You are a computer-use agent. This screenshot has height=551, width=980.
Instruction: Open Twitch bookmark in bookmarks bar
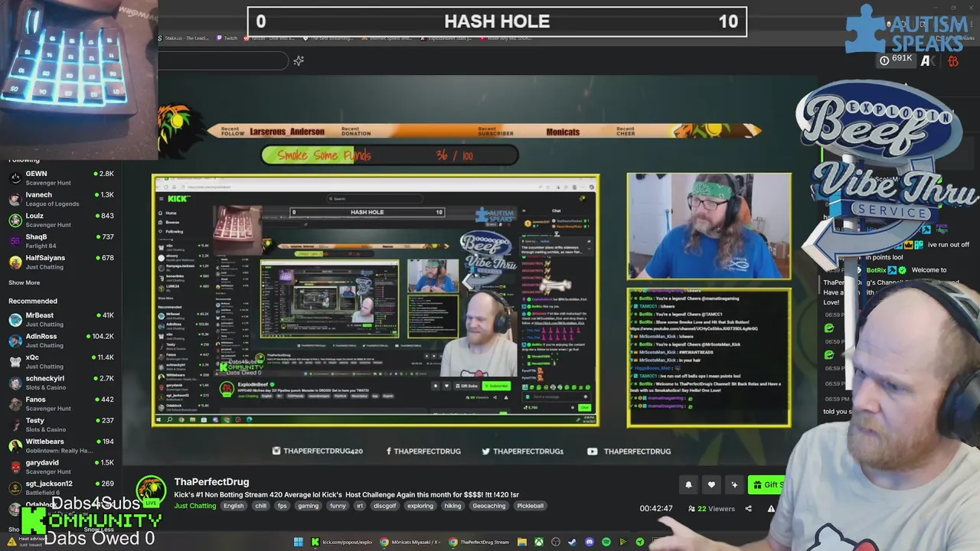227,37
